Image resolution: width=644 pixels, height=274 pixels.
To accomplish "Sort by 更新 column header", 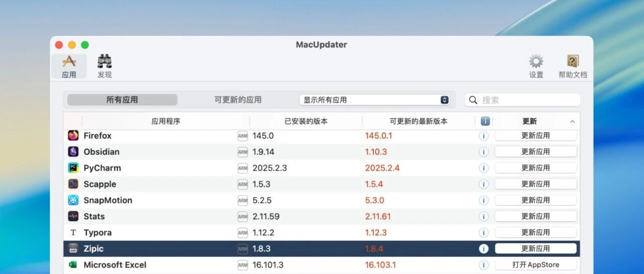I will click(529, 121).
